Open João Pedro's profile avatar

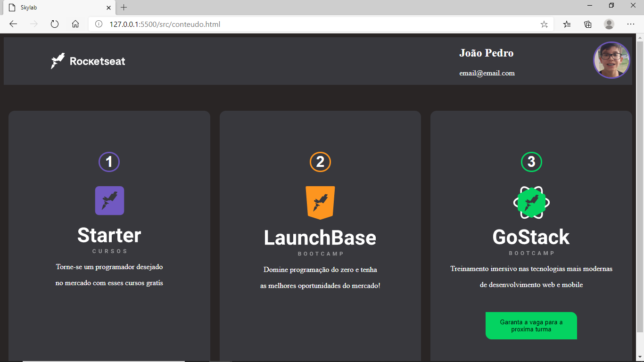611,60
